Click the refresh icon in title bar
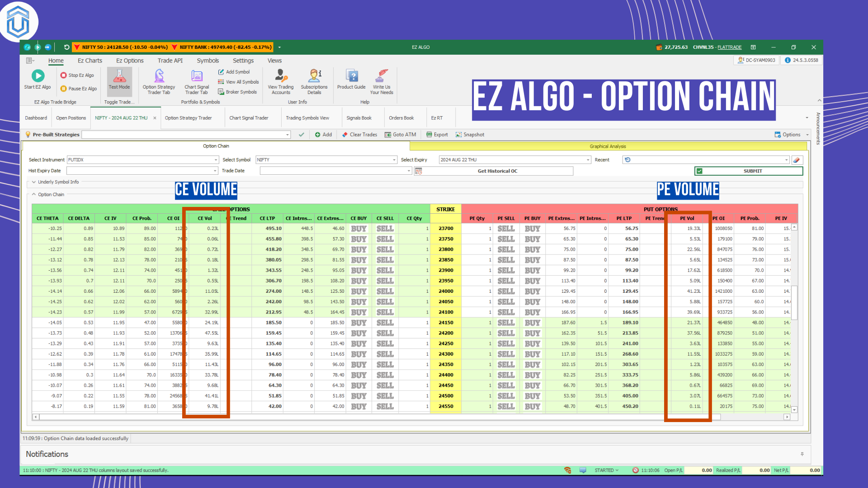Image resolution: width=868 pixels, height=488 pixels. point(66,47)
